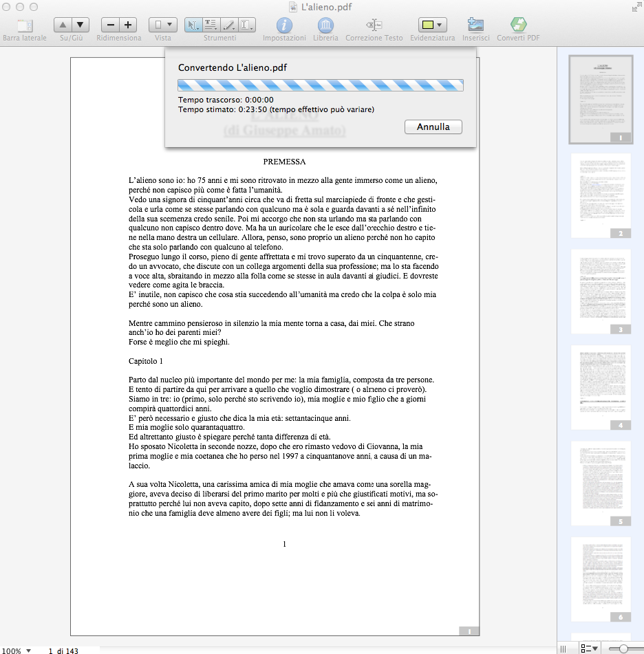Click 'Tempo stimato: 0:23:50' text

pyautogui.click(x=222, y=109)
